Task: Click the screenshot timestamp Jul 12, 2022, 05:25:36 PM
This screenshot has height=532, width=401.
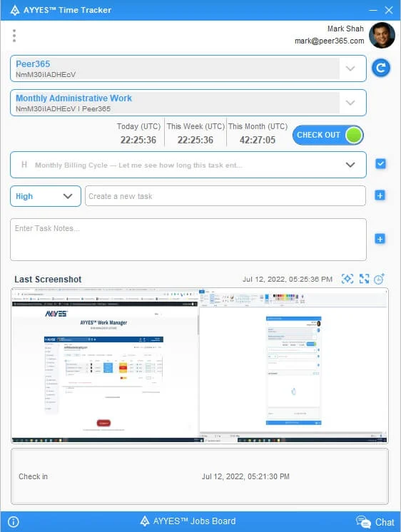Action: click(x=288, y=280)
